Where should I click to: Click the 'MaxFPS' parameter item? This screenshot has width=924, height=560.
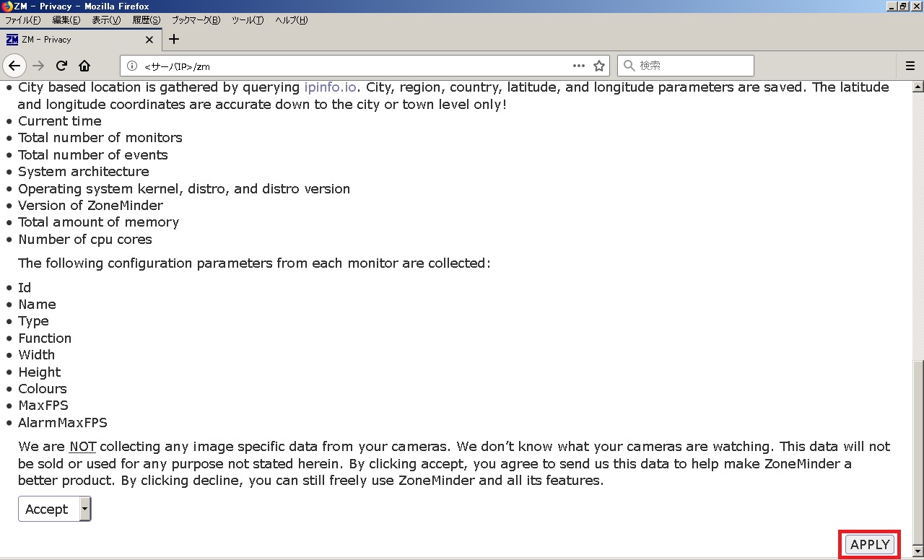(x=43, y=406)
